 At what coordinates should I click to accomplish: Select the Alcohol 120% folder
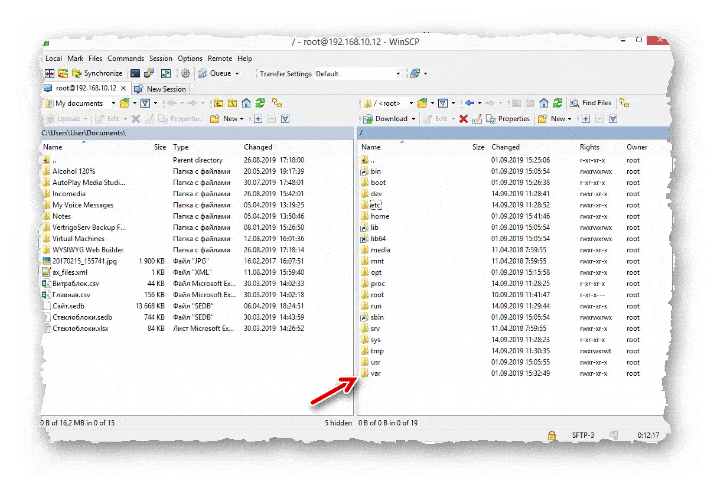74,171
